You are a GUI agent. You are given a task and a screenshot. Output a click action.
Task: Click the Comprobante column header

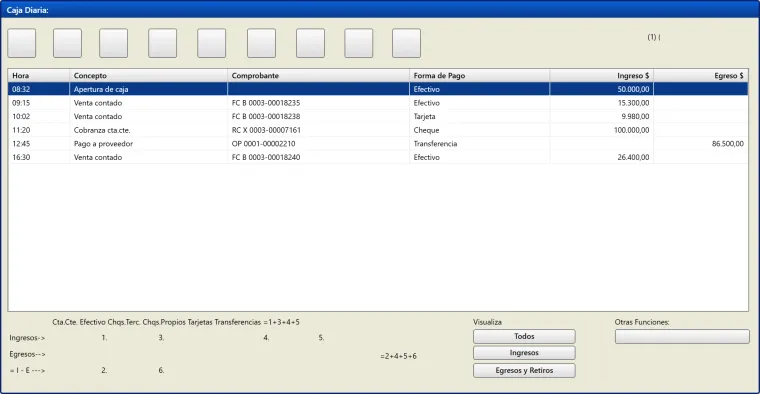pyautogui.click(x=318, y=76)
